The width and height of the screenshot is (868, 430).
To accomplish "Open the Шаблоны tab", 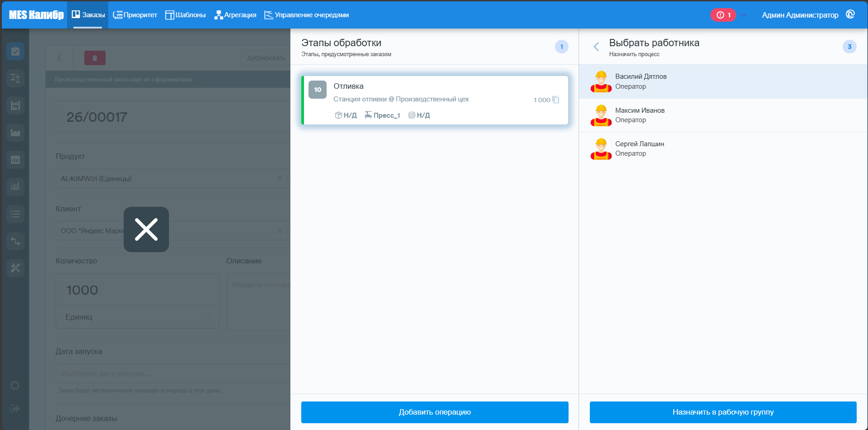I will point(185,15).
